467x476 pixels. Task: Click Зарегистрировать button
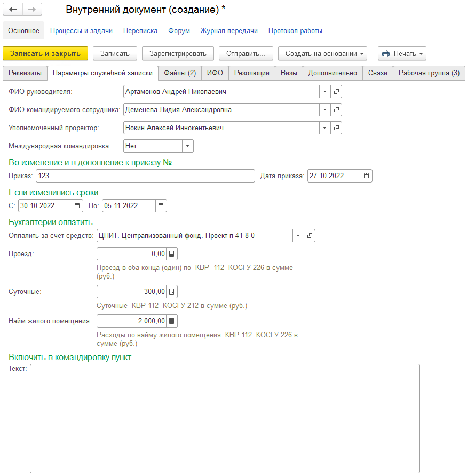pos(178,53)
